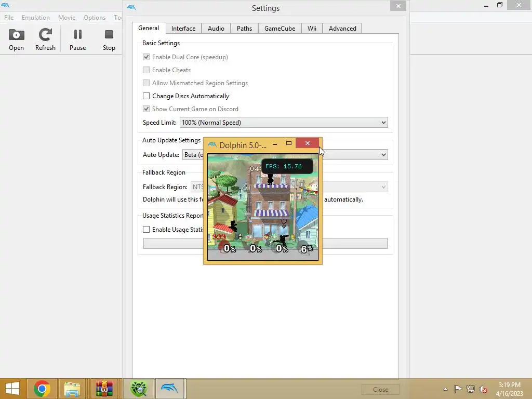The image size is (532, 399).
Task: Toggle Show Current Game on Discord
Action: point(146,109)
